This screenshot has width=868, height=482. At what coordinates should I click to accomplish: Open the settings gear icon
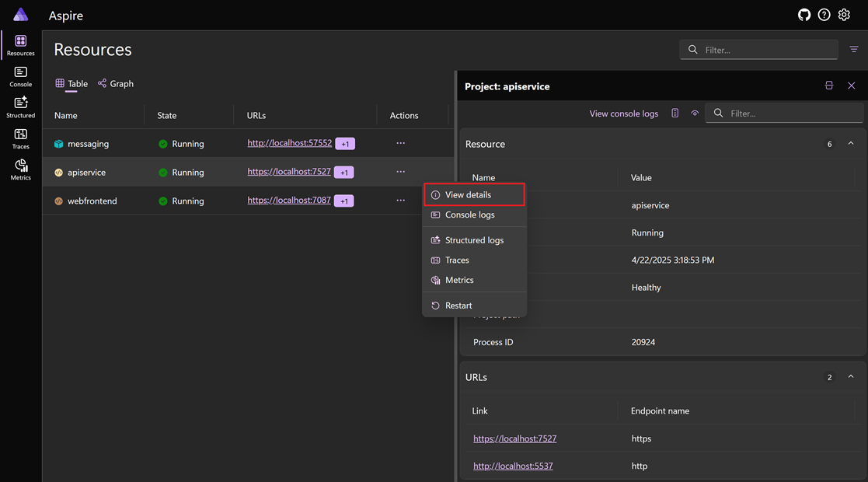[x=844, y=15]
